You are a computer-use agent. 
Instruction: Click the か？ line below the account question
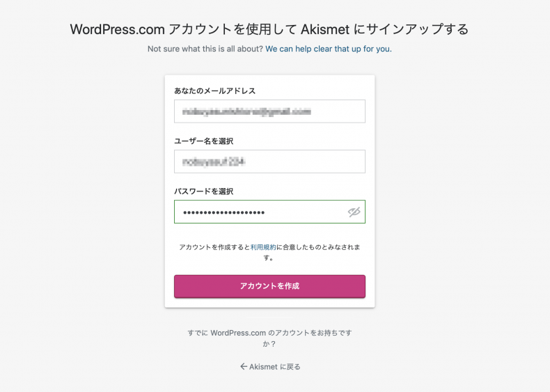click(x=269, y=344)
